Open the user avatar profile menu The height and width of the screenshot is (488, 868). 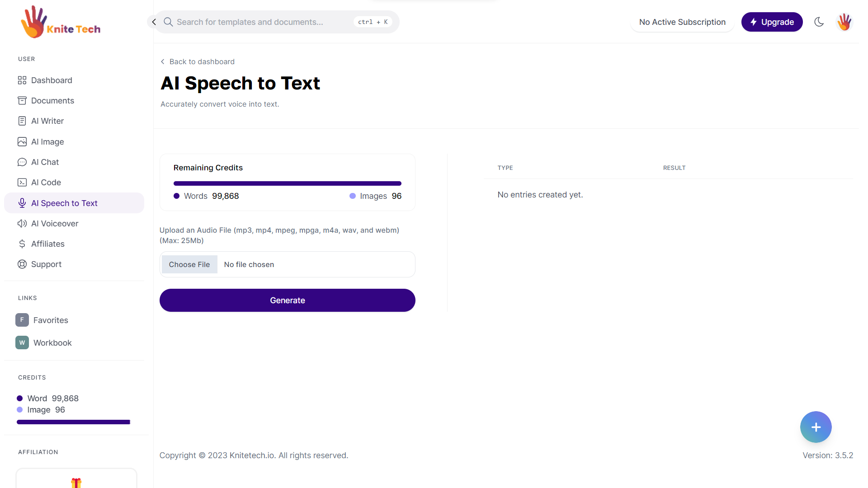point(844,22)
